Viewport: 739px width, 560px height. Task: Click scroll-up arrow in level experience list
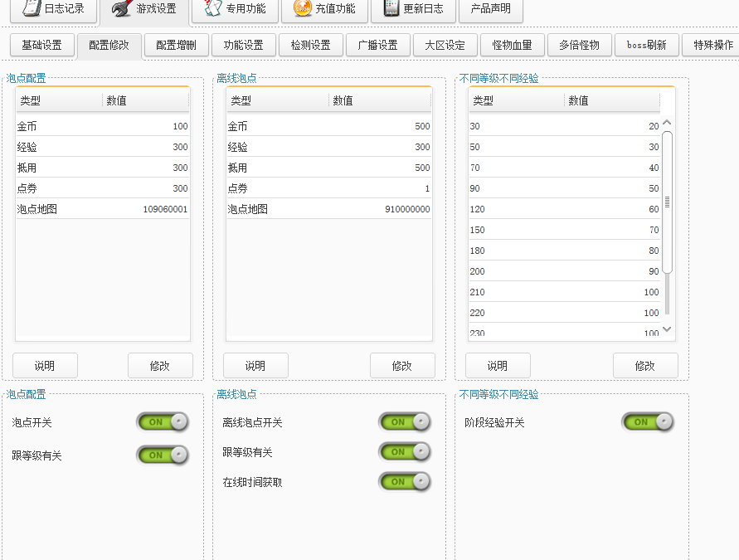pos(667,123)
